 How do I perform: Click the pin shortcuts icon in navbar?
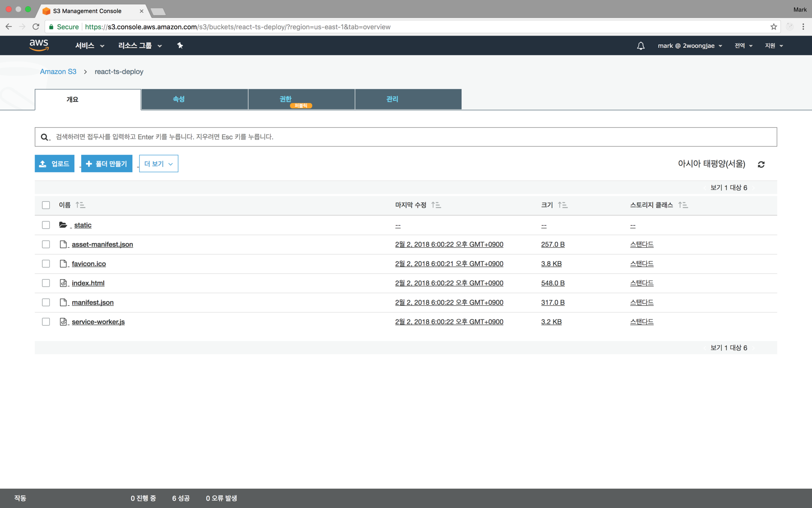tap(180, 46)
